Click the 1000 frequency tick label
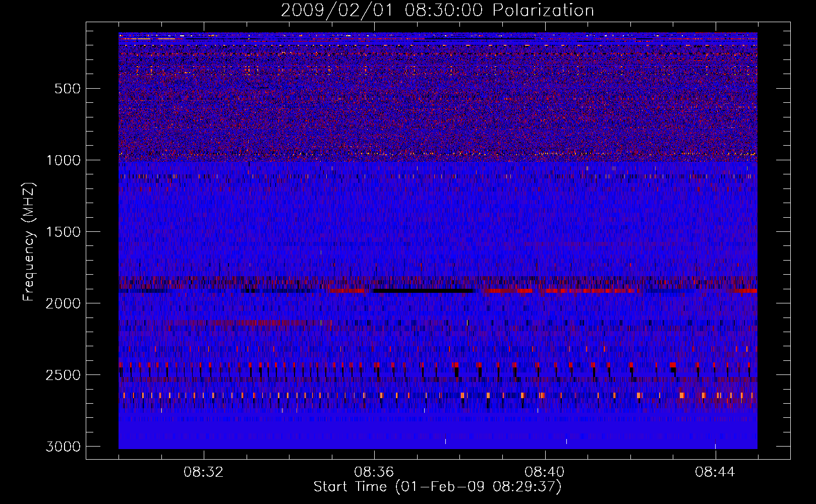816x504 pixels. pos(63,160)
